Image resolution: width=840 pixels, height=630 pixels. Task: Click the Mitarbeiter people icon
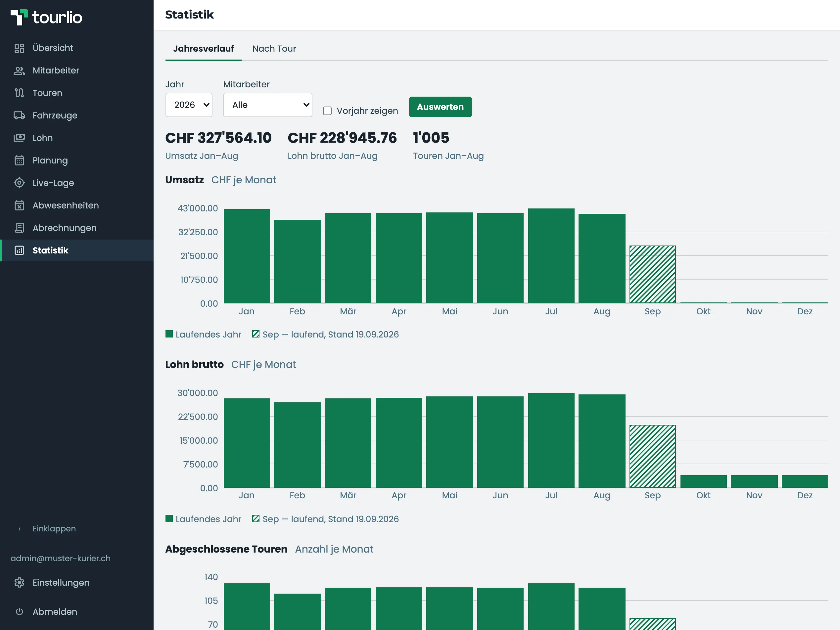19,70
